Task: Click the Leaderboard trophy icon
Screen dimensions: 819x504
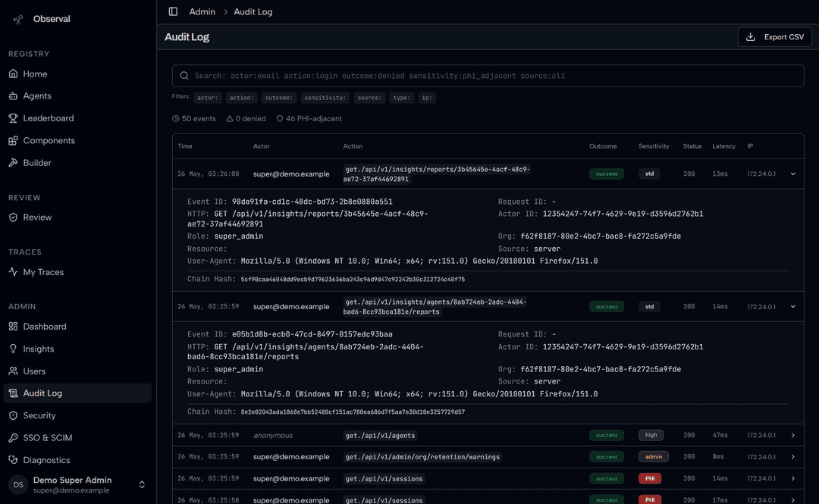Action: click(x=13, y=118)
